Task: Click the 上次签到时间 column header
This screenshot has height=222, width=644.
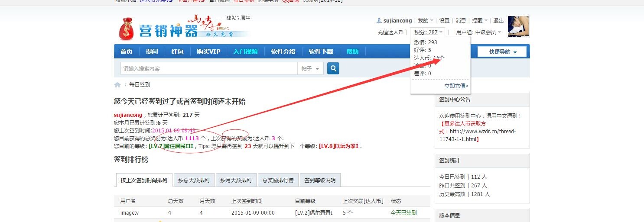Action: coord(247,201)
